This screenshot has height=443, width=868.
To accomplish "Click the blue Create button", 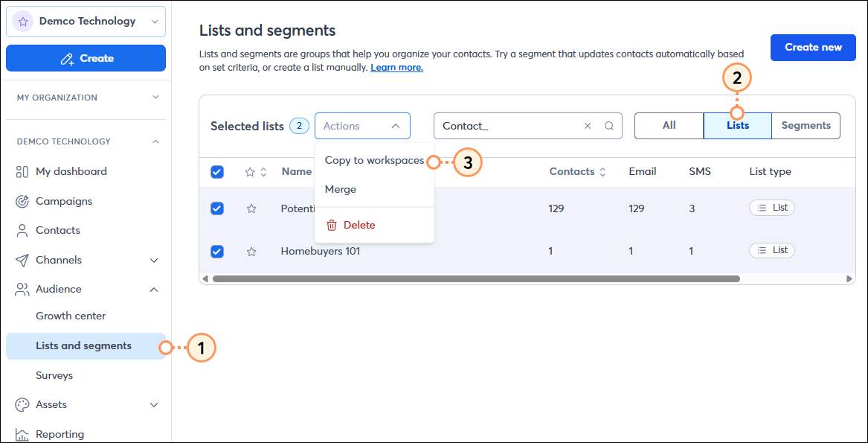I will [86, 58].
